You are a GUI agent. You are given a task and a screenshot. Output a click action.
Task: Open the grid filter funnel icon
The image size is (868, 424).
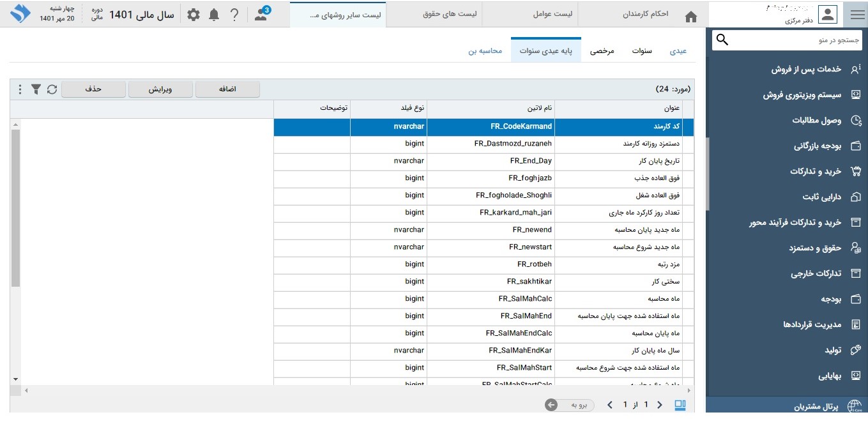36,89
